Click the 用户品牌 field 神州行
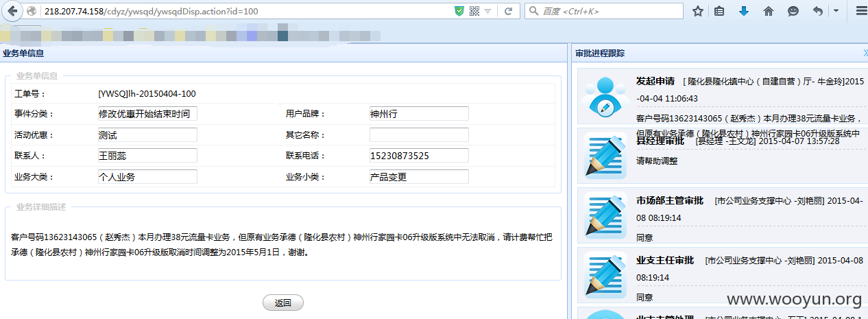Image resolution: width=868 pixels, height=319 pixels. 419,114
